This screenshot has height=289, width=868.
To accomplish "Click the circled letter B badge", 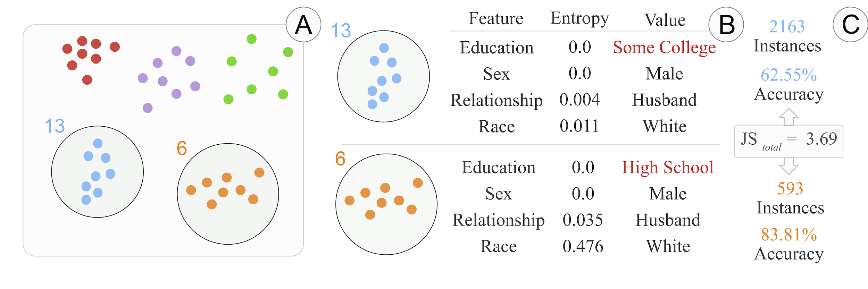I will [726, 25].
